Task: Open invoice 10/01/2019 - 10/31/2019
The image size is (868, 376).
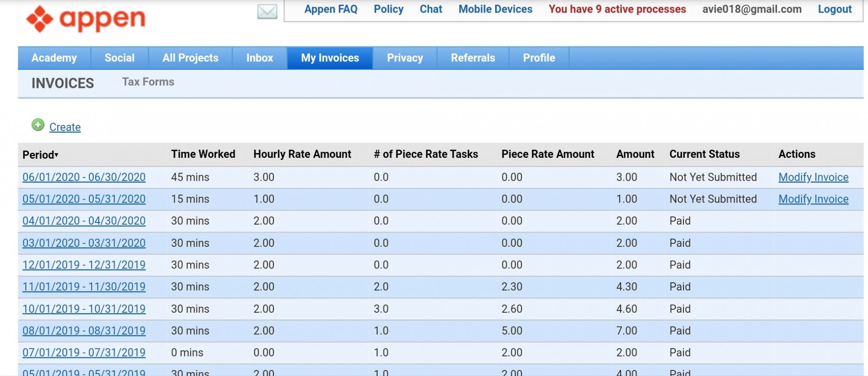Action: point(84,309)
